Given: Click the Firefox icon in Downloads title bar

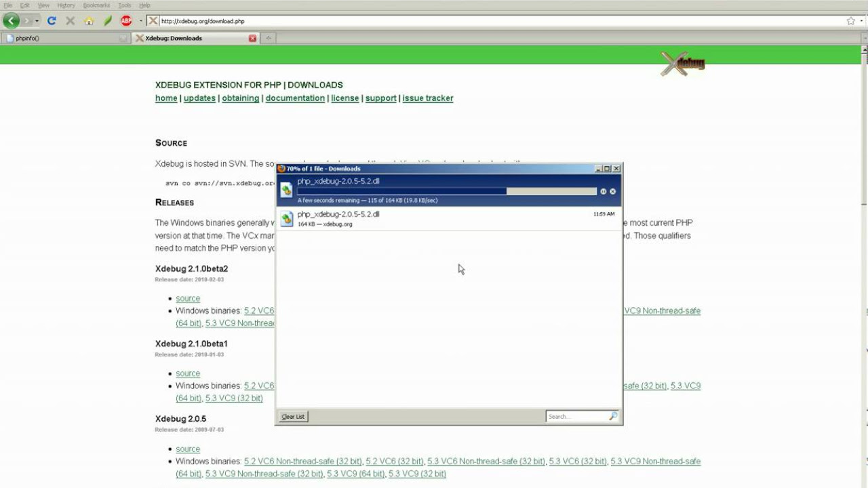Looking at the screenshot, I should coord(281,169).
